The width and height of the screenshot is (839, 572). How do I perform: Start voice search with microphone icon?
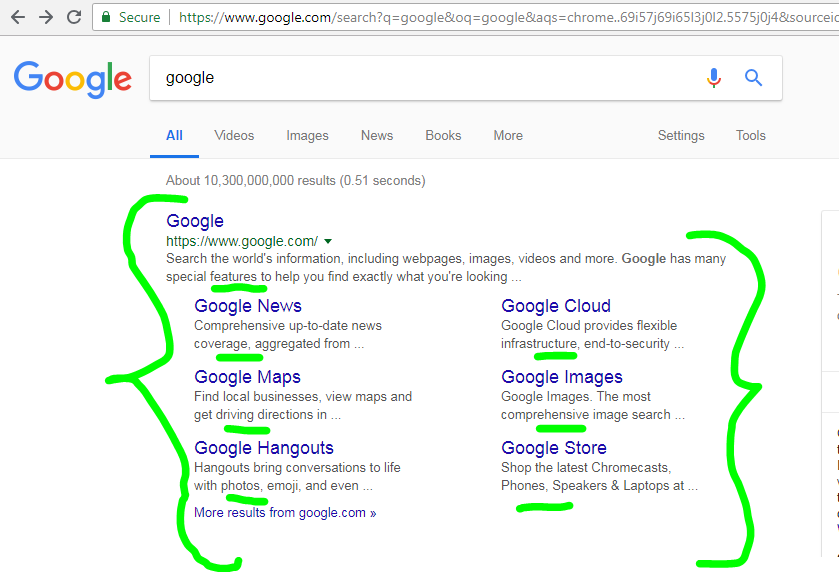pos(713,78)
